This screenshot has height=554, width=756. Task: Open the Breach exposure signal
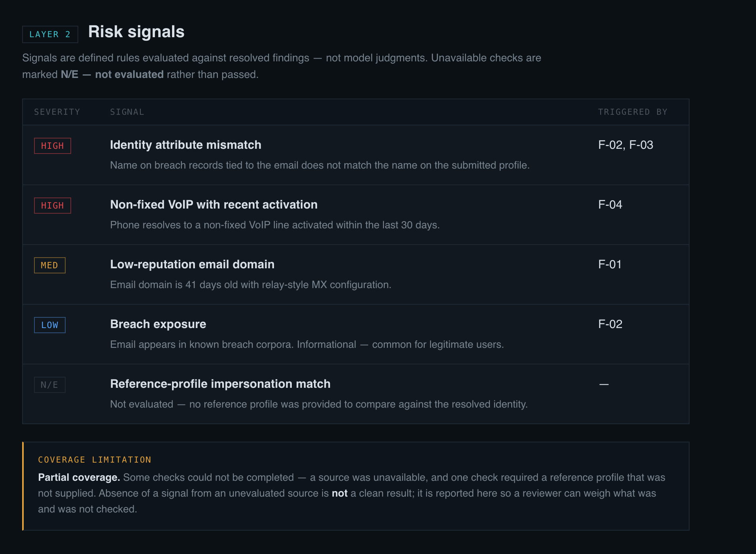point(158,324)
